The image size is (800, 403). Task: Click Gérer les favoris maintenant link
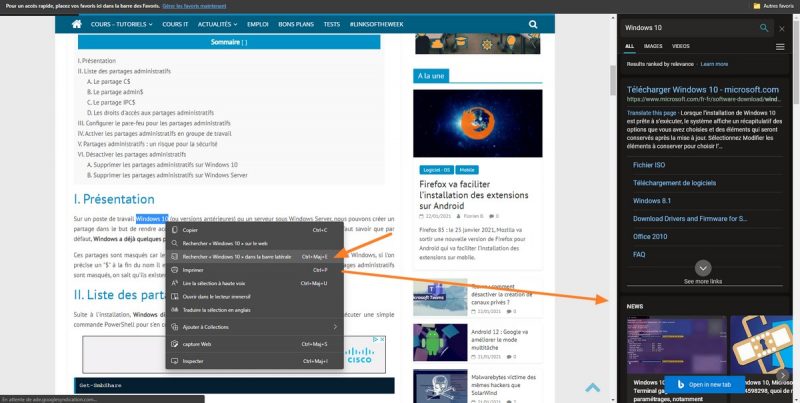click(x=194, y=6)
